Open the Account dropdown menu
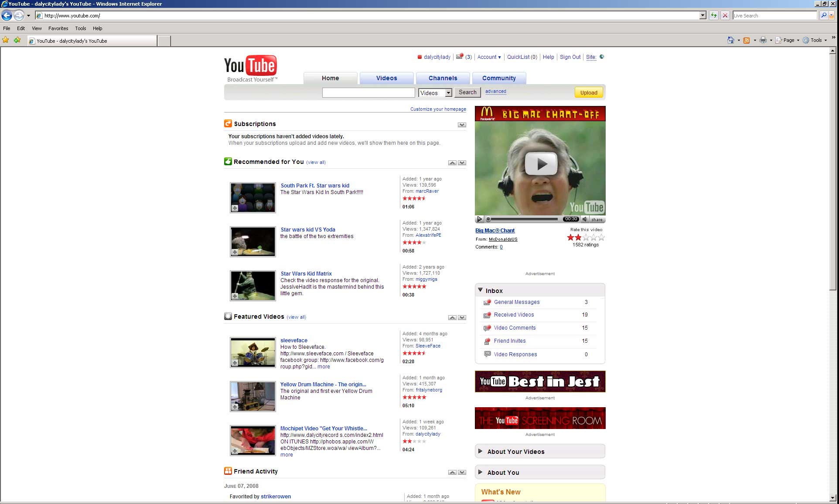The height and width of the screenshot is (504, 839). (x=489, y=57)
